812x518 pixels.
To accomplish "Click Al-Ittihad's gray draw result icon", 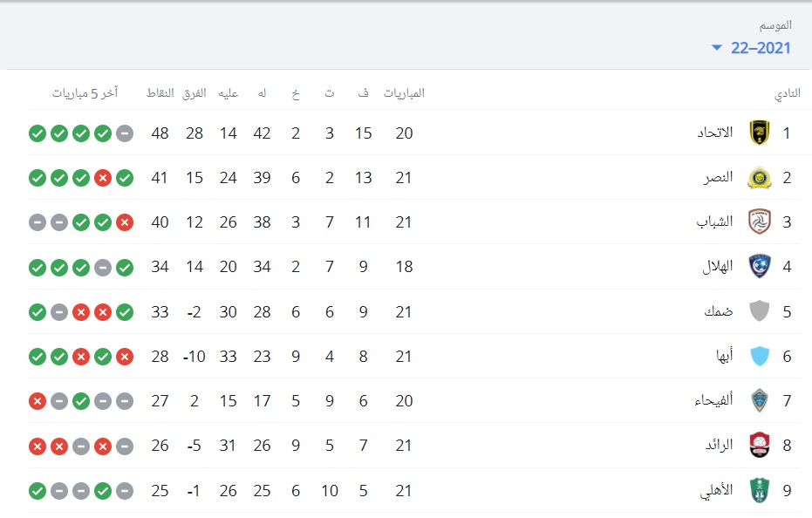I will 125,133.
